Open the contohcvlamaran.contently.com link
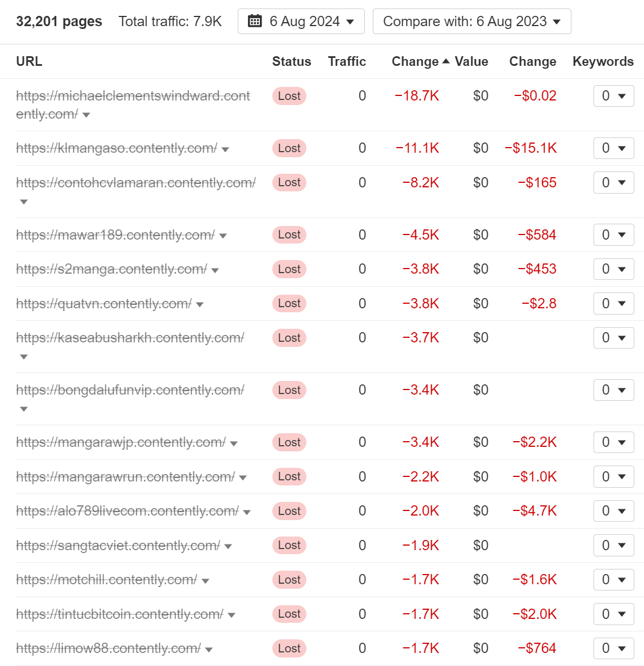644x666 pixels. pos(136,182)
